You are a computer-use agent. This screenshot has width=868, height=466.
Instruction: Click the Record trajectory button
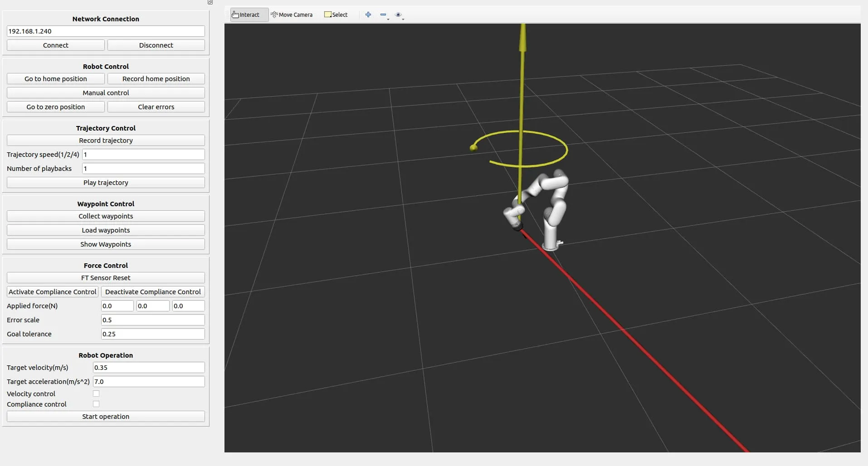(x=106, y=141)
